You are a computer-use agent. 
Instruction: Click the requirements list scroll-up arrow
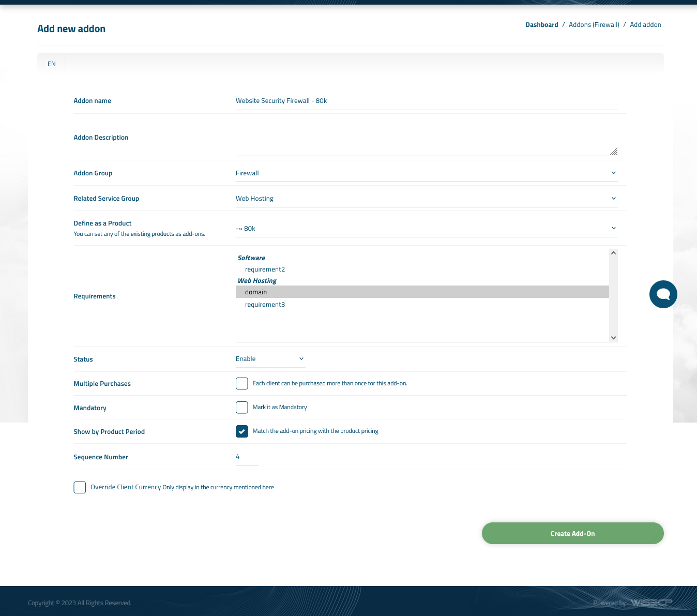[x=613, y=253]
